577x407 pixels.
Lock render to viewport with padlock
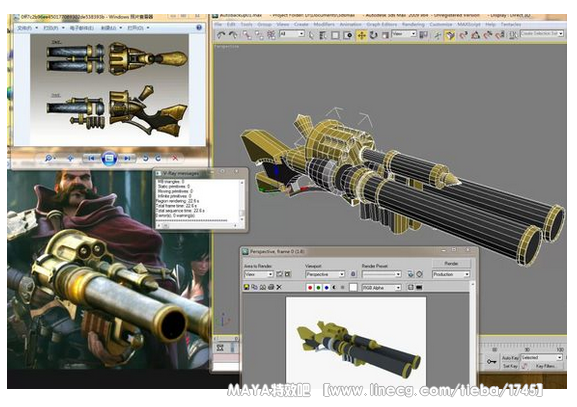coord(353,274)
